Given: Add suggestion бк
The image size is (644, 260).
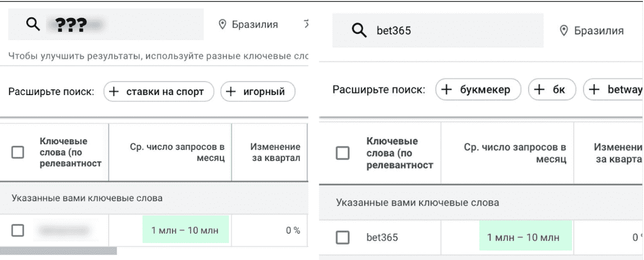Looking at the screenshot, I should tap(552, 89).
